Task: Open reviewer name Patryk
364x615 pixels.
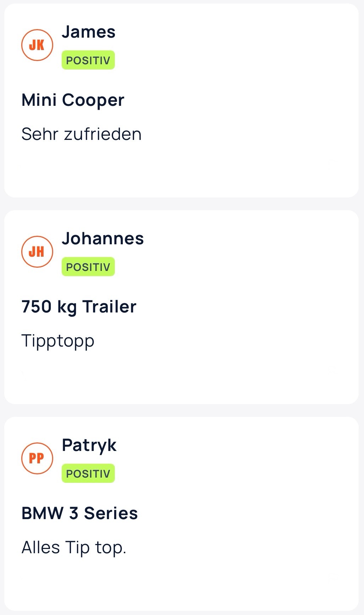Action: pyautogui.click(x=89, y=445)
